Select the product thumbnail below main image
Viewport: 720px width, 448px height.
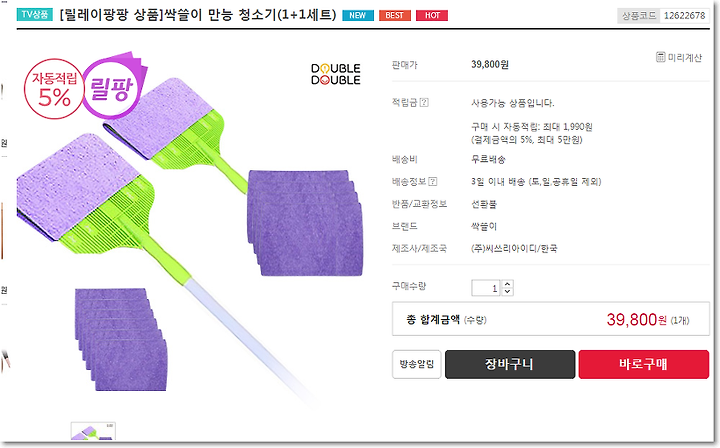[93, 431]
